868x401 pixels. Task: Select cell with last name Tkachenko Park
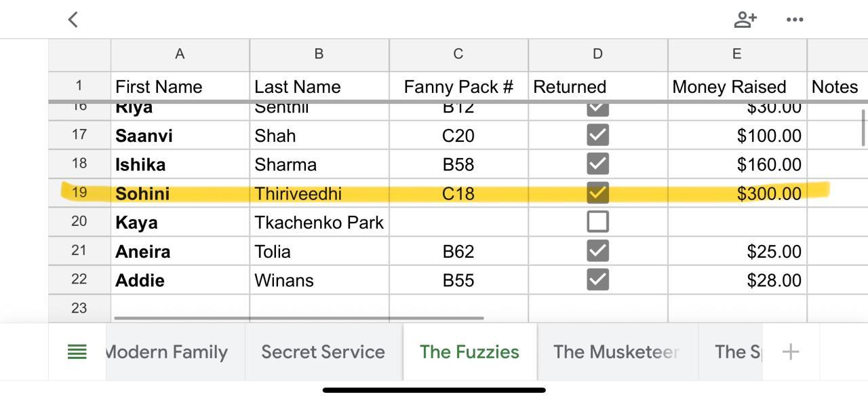319,223
